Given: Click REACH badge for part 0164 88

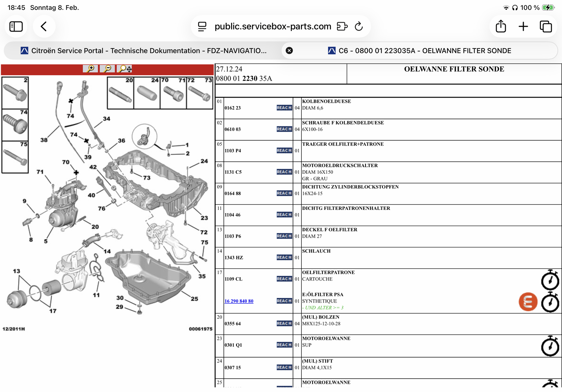Looking at the screenshot, I should click(284, 193).
